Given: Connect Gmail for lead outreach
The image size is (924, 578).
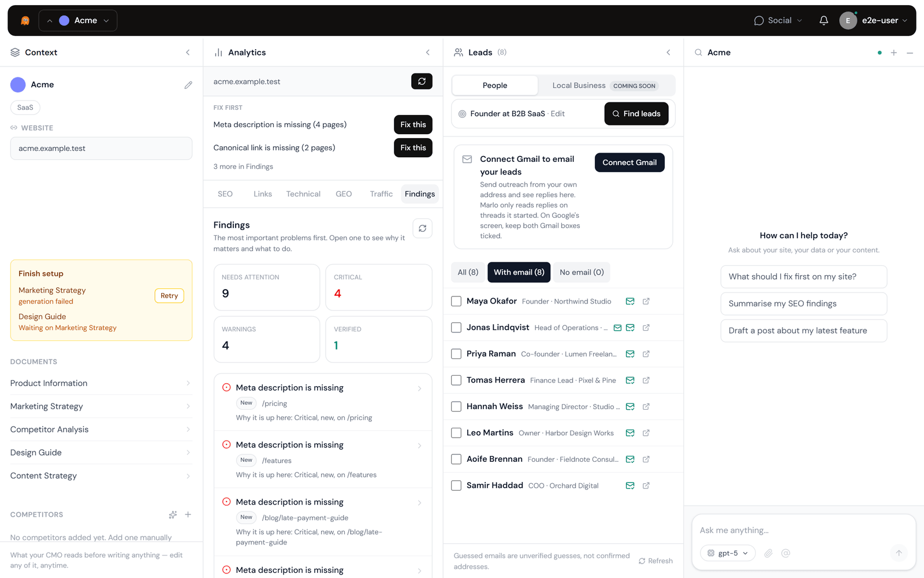Looking at the screenshot, I should click(629, 162).
